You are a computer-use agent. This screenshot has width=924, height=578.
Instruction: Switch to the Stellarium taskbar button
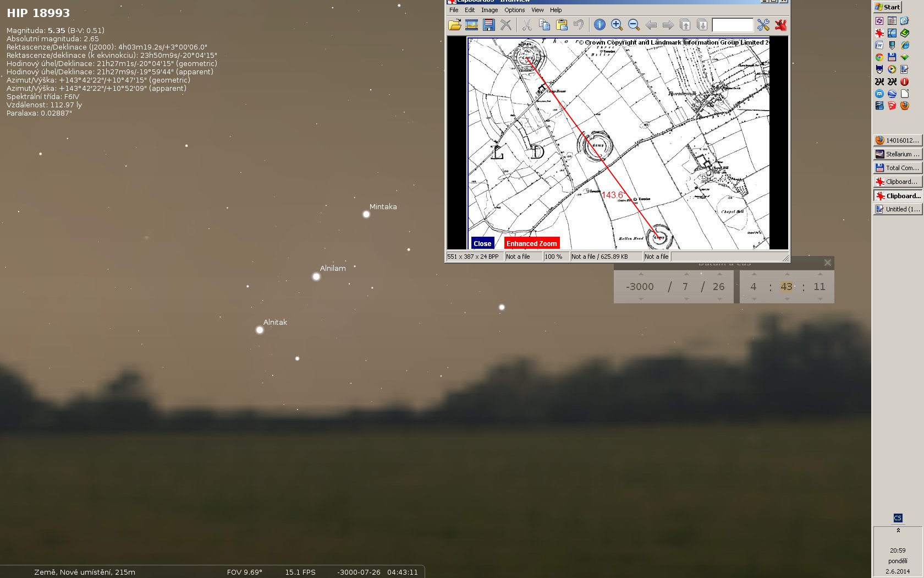click(897, 154)
